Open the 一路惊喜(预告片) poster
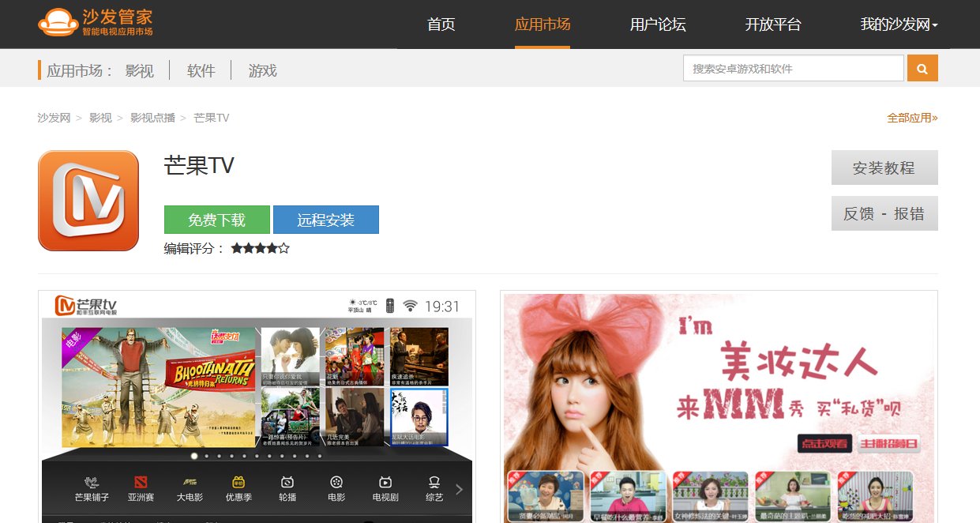This screenshot has width=980, height=523. [290, 416]
